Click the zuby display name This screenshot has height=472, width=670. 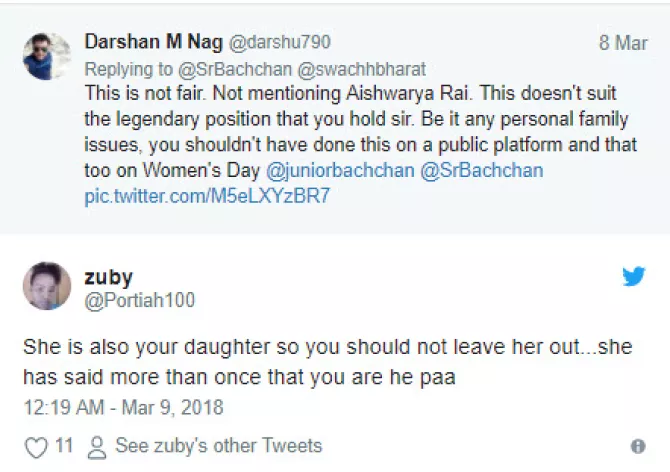[108, 277]
